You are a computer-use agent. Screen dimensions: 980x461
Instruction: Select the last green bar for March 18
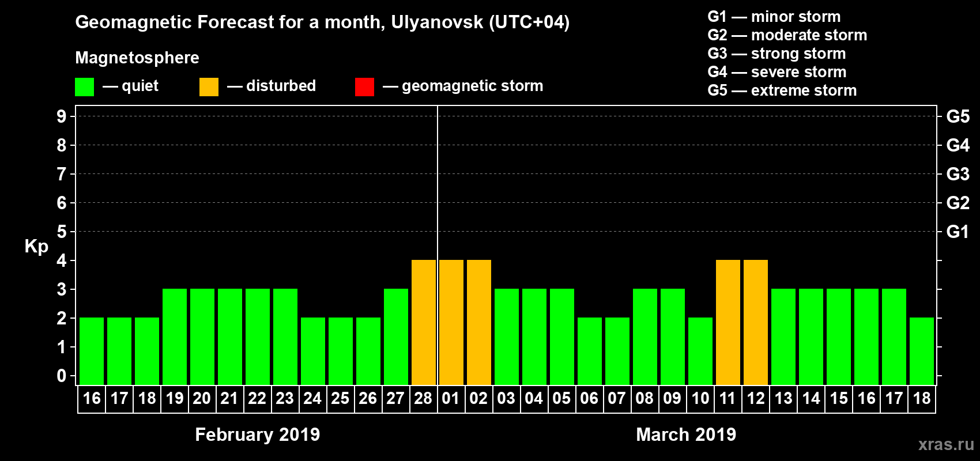point(922,351)
